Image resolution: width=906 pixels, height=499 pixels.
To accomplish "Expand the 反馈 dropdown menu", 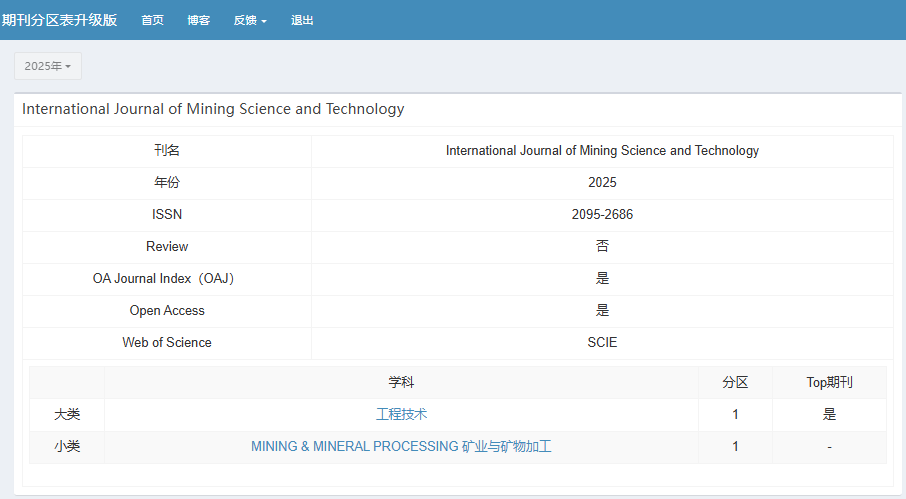I will [x=250, y=20].
